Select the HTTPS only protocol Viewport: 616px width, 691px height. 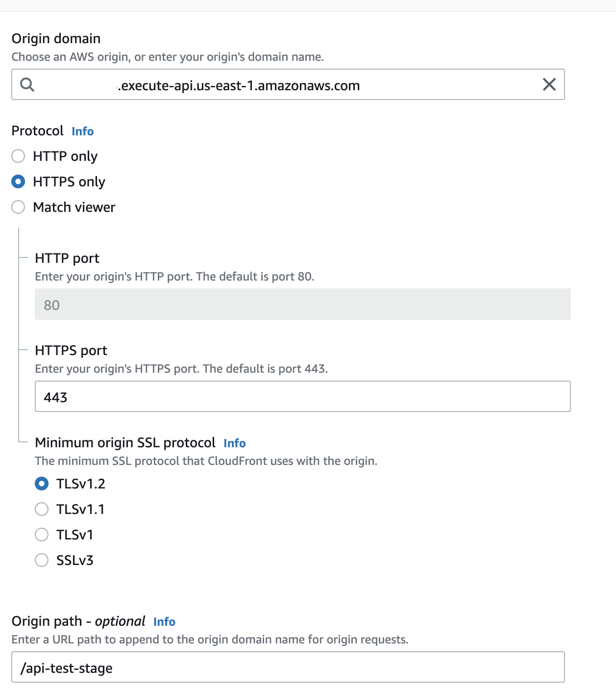point(18,181)
